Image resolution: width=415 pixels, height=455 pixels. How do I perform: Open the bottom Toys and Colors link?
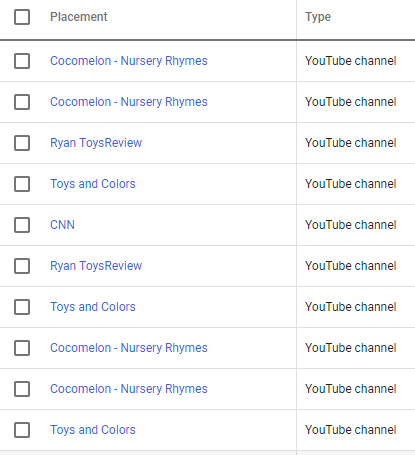point(93,430)
